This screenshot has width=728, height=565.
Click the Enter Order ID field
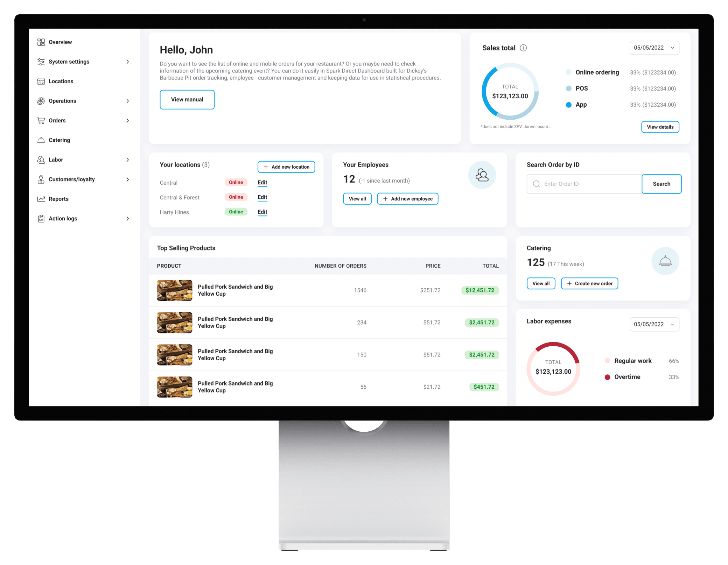click(x=584, y=184)
